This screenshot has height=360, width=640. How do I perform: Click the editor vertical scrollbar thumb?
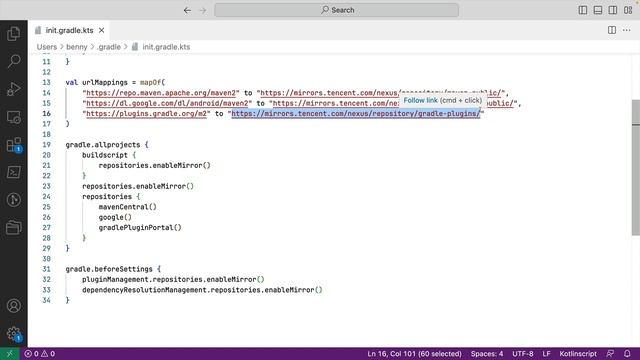[636, 167]
